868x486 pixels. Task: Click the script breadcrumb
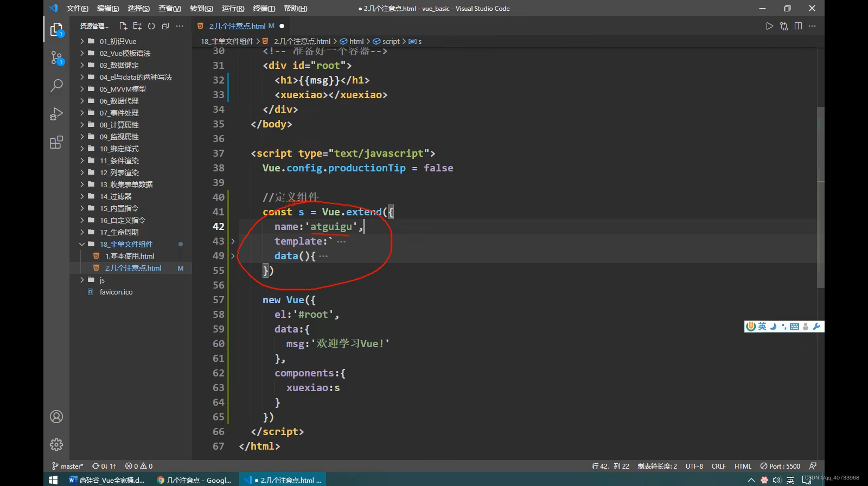(x=386, y=41)
